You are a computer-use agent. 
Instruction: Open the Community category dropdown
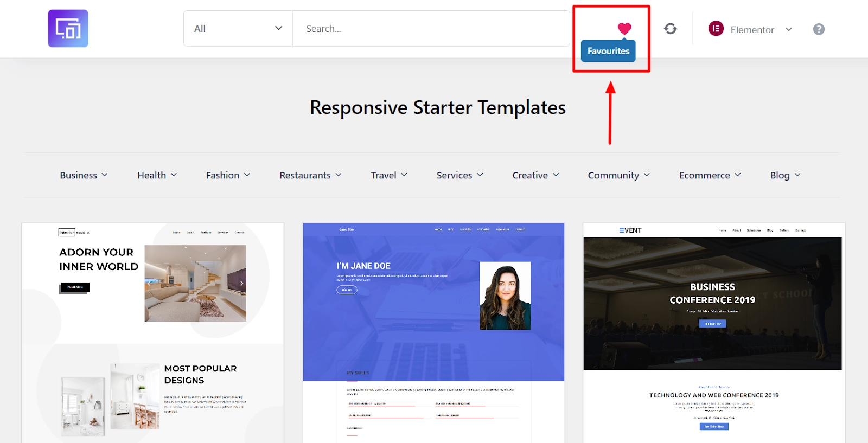pyautogui.click(x=619, y=175)
